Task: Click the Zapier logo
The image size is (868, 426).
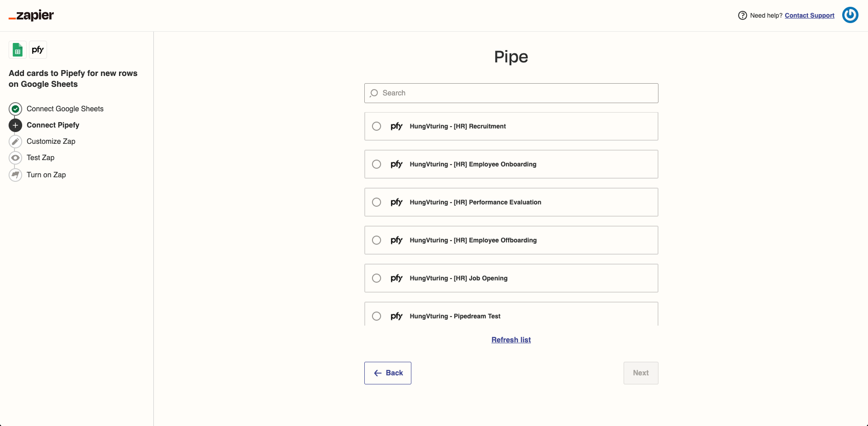Action: click(x=31, y=15)
